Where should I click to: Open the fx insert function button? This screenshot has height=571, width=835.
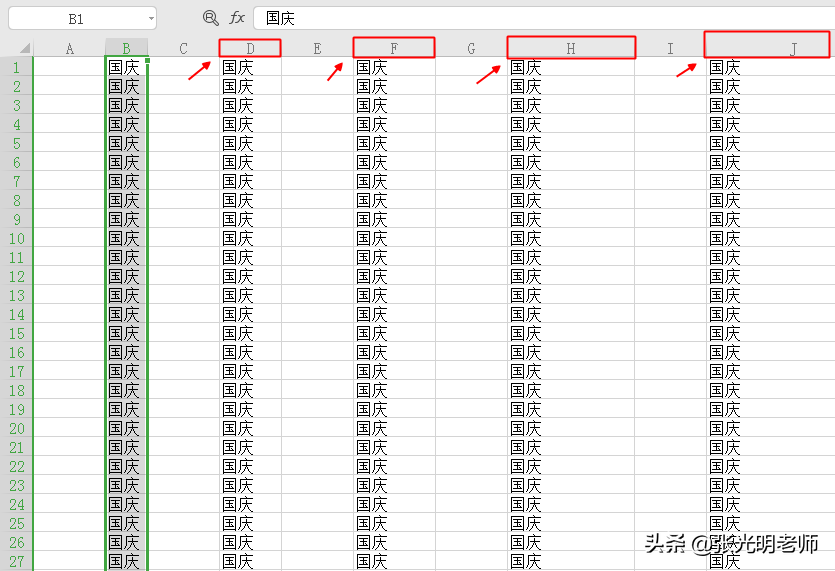point(237,18)
